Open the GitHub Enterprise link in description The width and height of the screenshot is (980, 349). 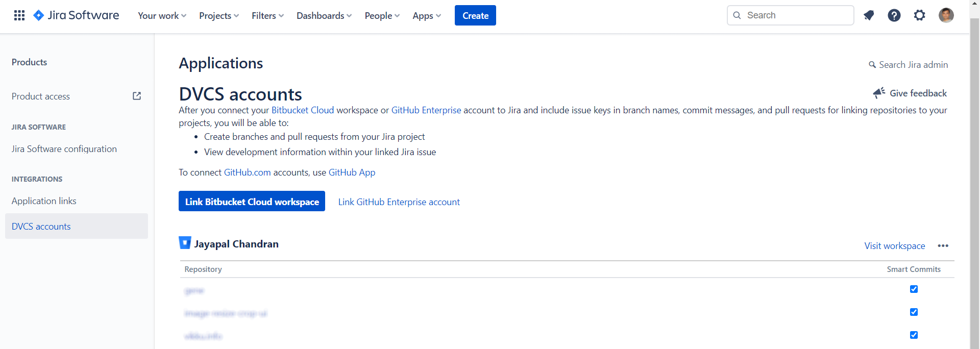point(426,110)
